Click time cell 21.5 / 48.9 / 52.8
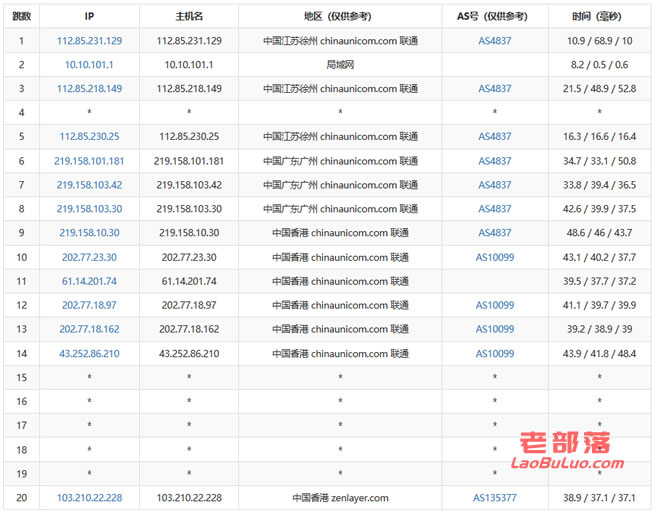The width and height of the screenshot is (656, 513). pyautogui.click(x=600, y=88)
